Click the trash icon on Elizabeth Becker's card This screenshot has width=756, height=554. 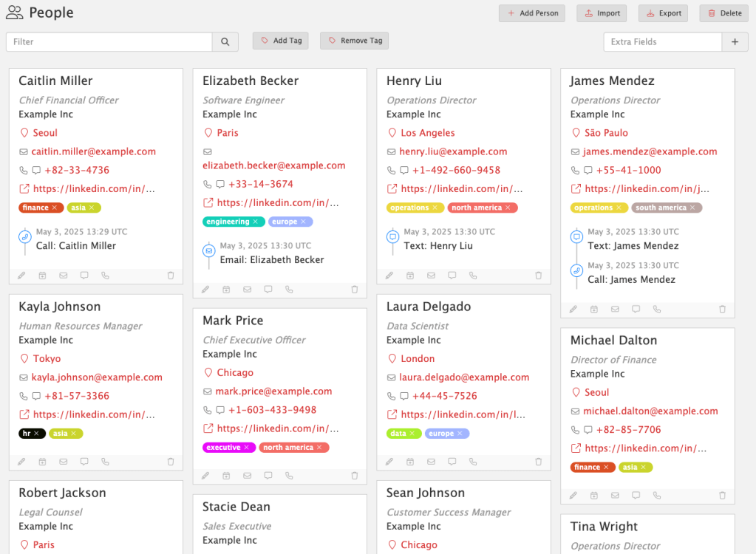355,290
